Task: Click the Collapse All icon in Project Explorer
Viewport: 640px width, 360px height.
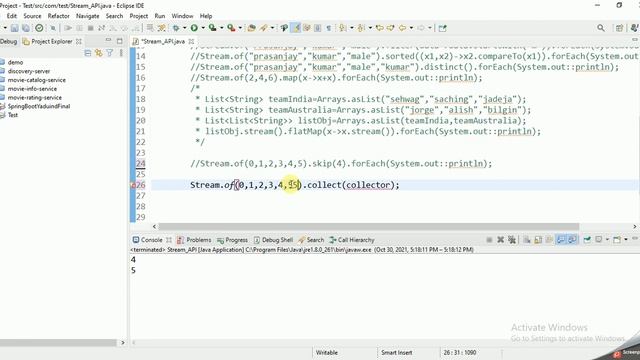Action: pos(87,53)
